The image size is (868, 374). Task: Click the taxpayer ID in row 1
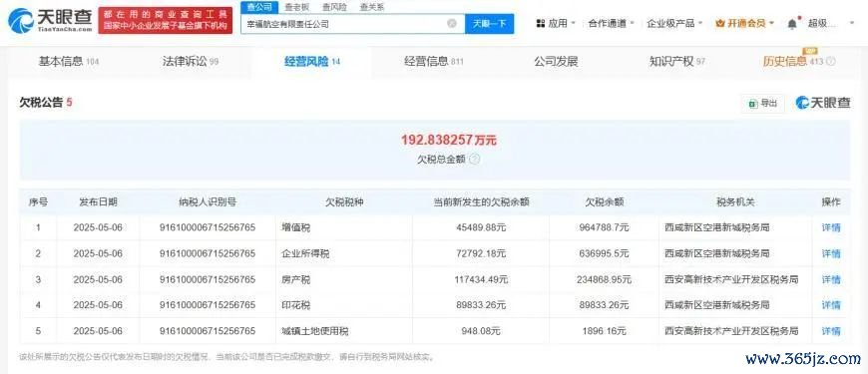208,227
